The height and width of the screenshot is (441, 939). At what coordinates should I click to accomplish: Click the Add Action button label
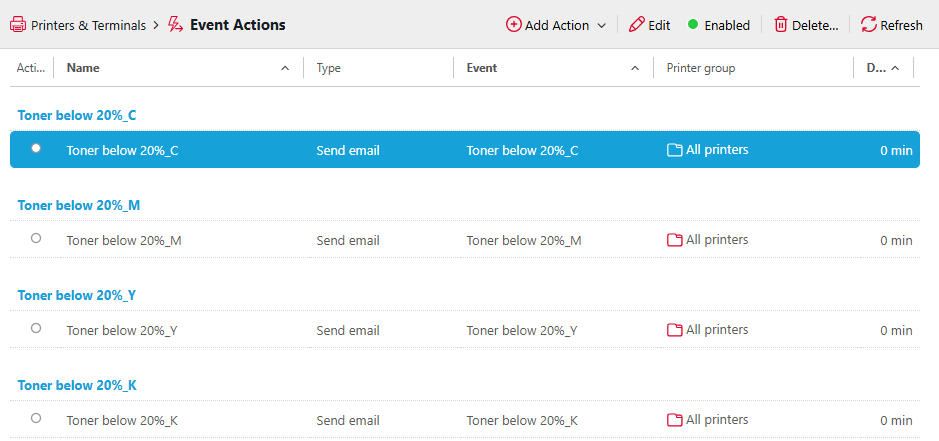point(557,25)
